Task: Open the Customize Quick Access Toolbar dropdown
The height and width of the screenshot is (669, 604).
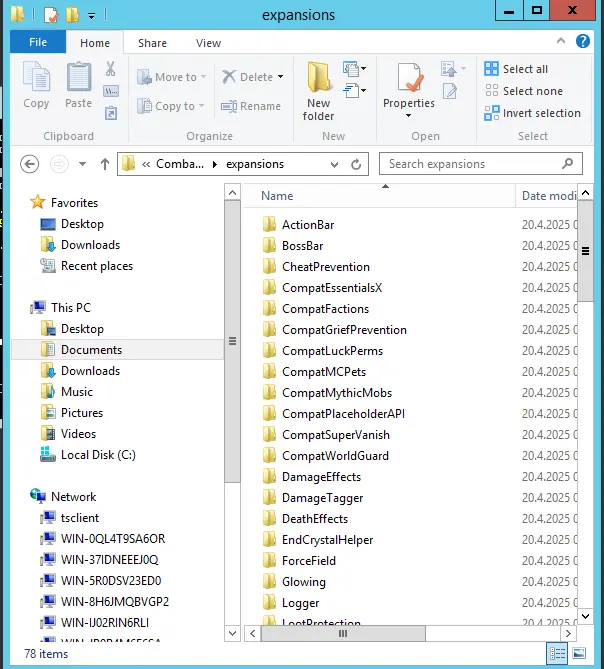Action: click(x=92, y=16)
